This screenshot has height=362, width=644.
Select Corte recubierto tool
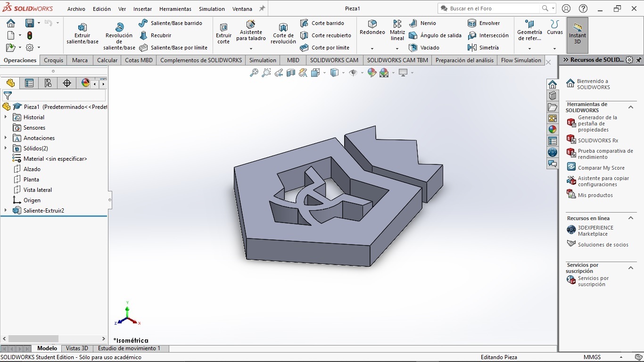pos(325,35)
